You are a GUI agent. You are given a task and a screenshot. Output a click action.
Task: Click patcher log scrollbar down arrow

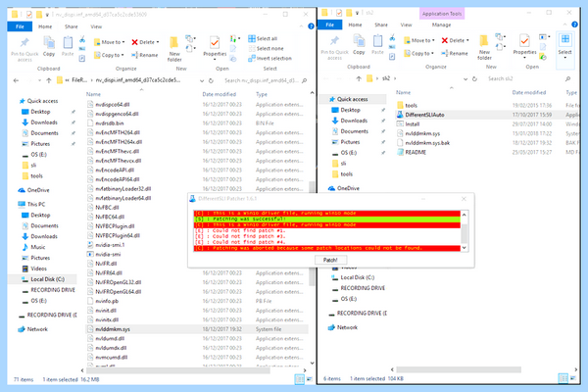[465, 248]
